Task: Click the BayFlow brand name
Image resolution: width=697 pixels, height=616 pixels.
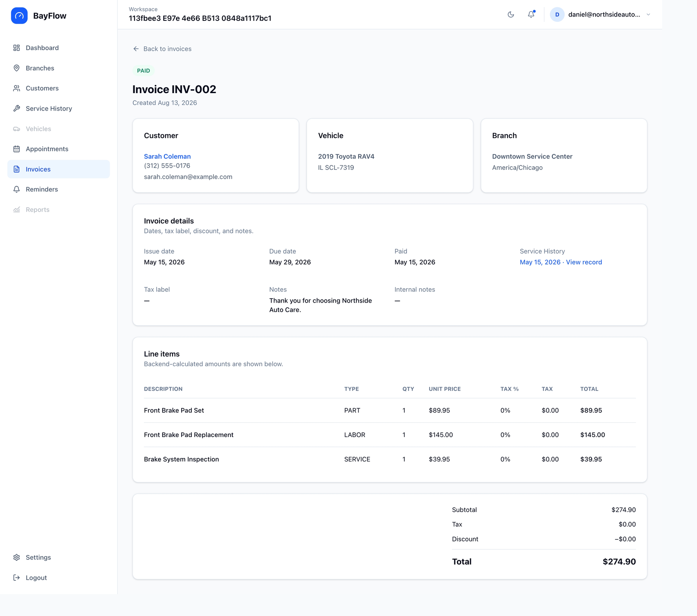Action: click(50, 16)
